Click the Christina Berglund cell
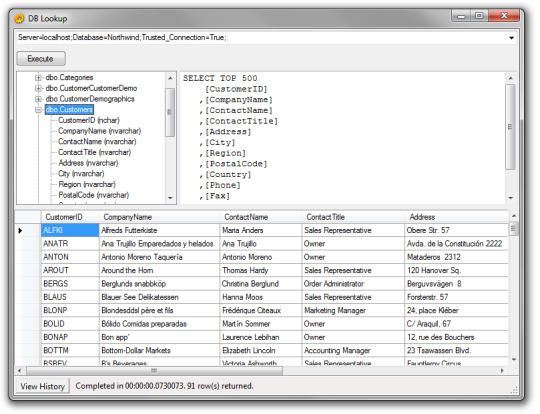 261,284
